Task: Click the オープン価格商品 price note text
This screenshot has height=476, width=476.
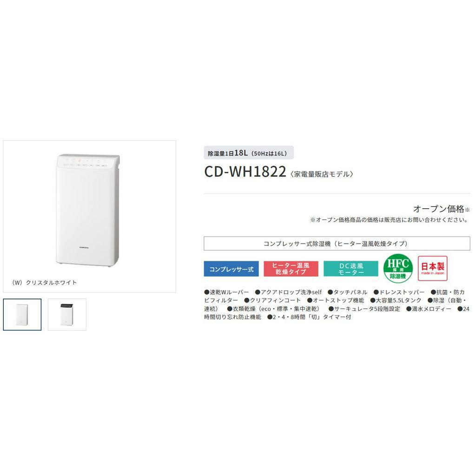Action: coord(389,220)
